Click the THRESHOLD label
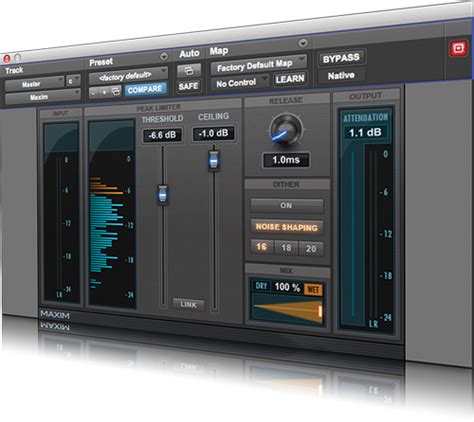The image size is (474, 422). click(x=162, y=119)
